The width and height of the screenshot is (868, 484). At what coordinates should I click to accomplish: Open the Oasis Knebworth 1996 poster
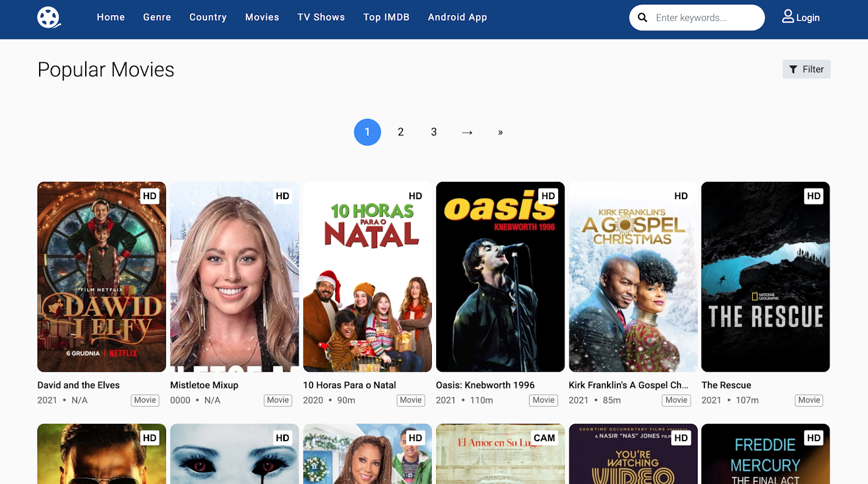click(x=500, y=277)
